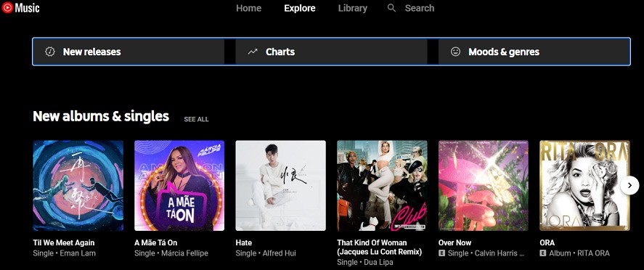Open artist Eman Lam
Viewport: 644px width, 270px height.
pyautogui.click(x=78, y=253)
